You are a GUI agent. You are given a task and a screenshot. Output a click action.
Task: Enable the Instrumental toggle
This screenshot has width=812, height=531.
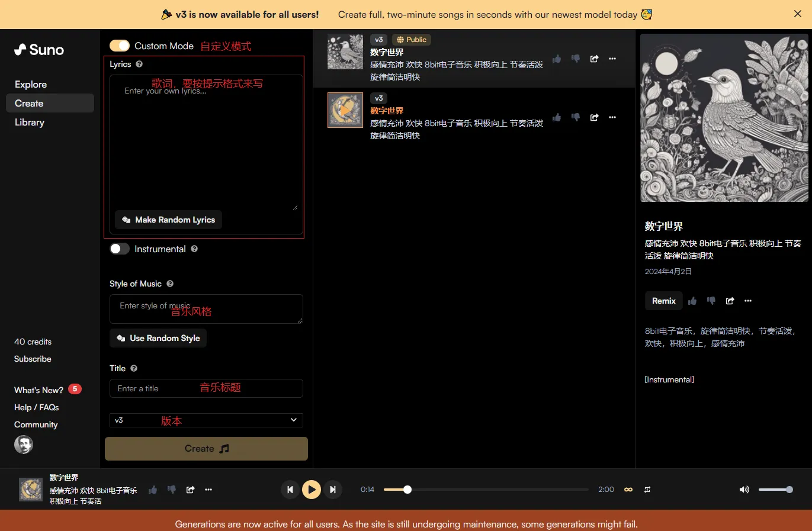point(120,249)
